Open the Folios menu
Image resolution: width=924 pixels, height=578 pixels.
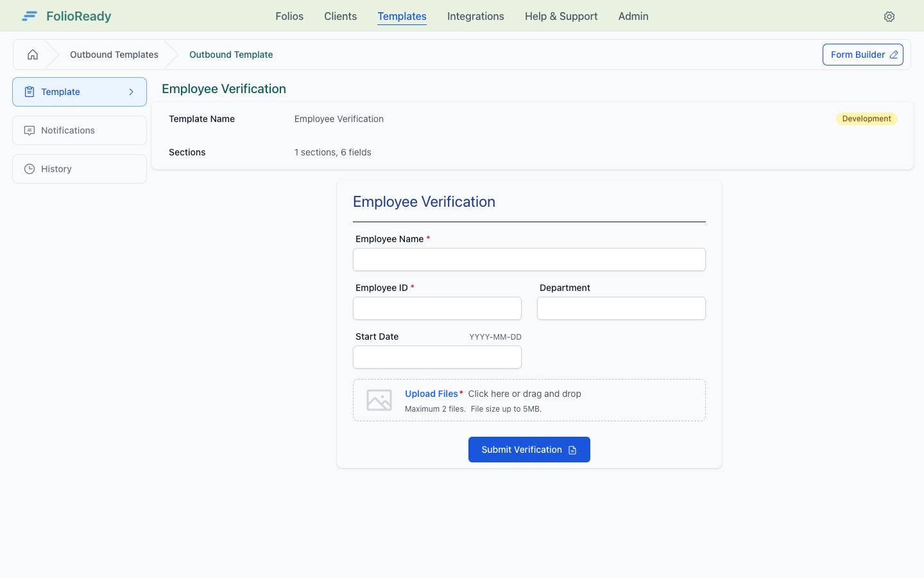(x=289, y=16)
